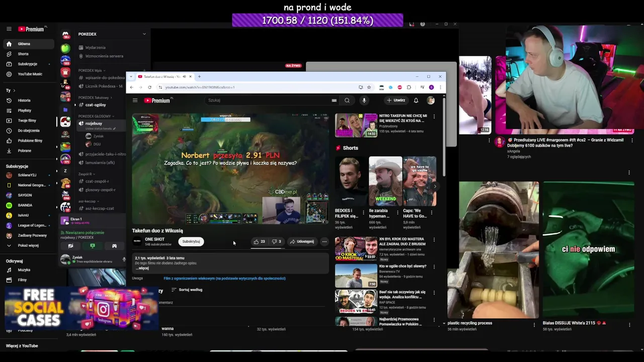Open the notifications bell in the front YouTube window
The image size is (644, 362).
click(416, 101)
